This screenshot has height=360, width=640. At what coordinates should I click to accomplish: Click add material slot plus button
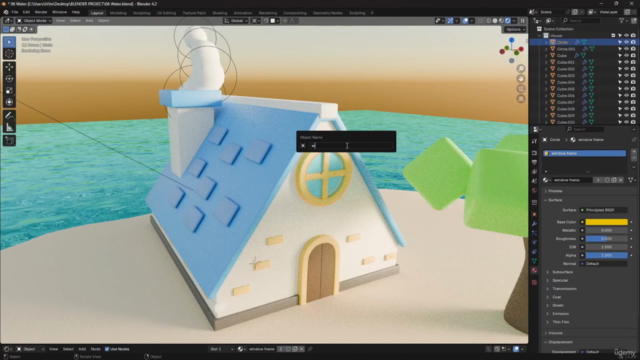point(633,152)
